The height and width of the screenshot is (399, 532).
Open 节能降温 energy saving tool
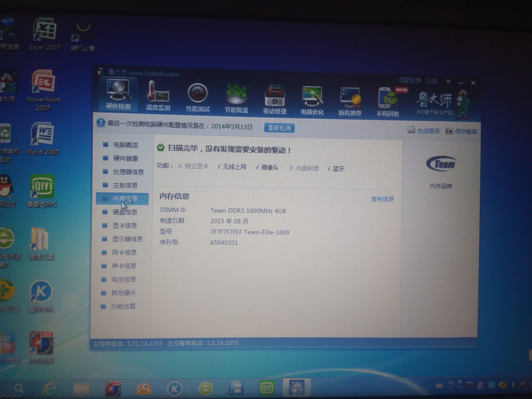coord(236,99)
